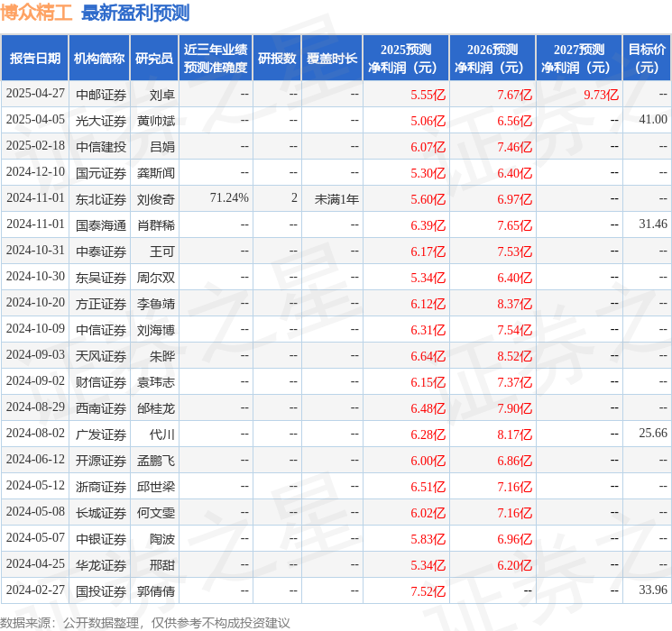This screenshot has width=672, height=631.
Task: Click 长城证券 institution cell
Action: pos(101,513)
